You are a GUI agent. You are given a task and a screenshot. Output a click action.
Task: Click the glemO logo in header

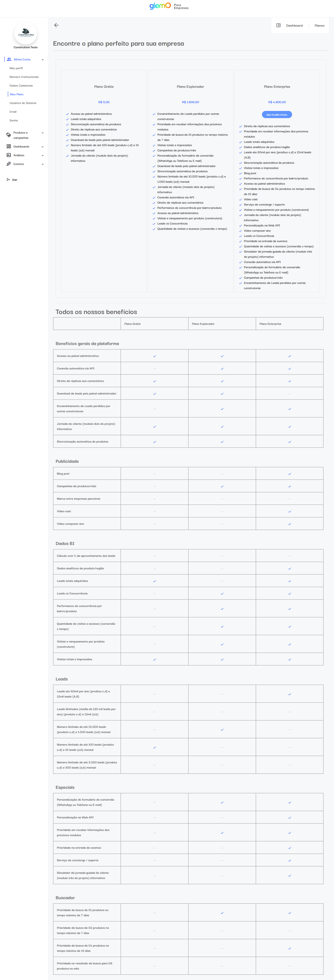[160, 6]
